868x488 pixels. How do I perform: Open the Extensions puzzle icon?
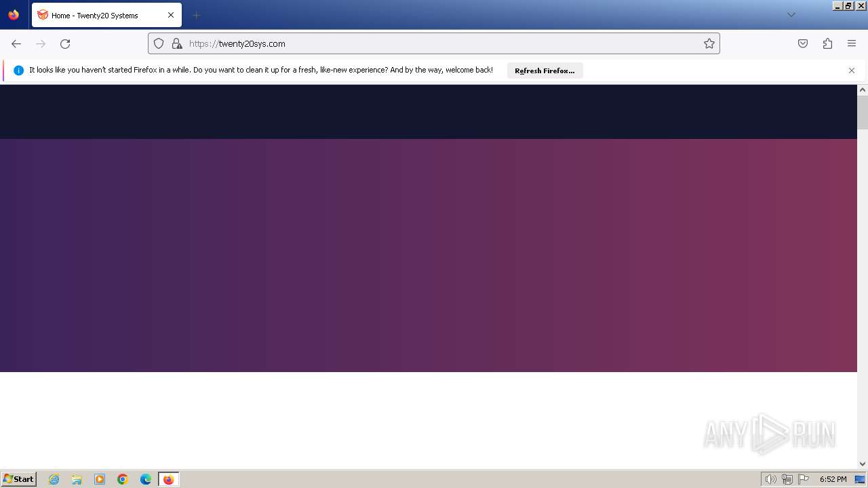pos(827,43)
